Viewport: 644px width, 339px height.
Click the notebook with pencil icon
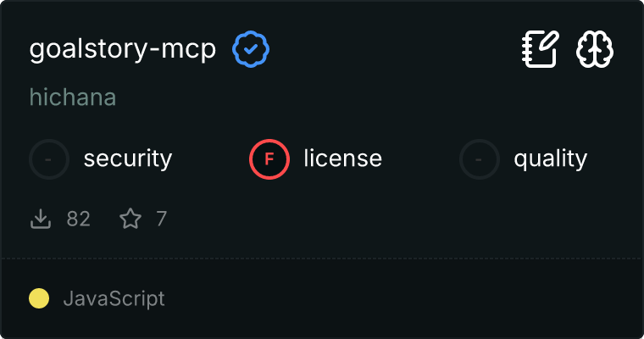(x=541, y=49)
